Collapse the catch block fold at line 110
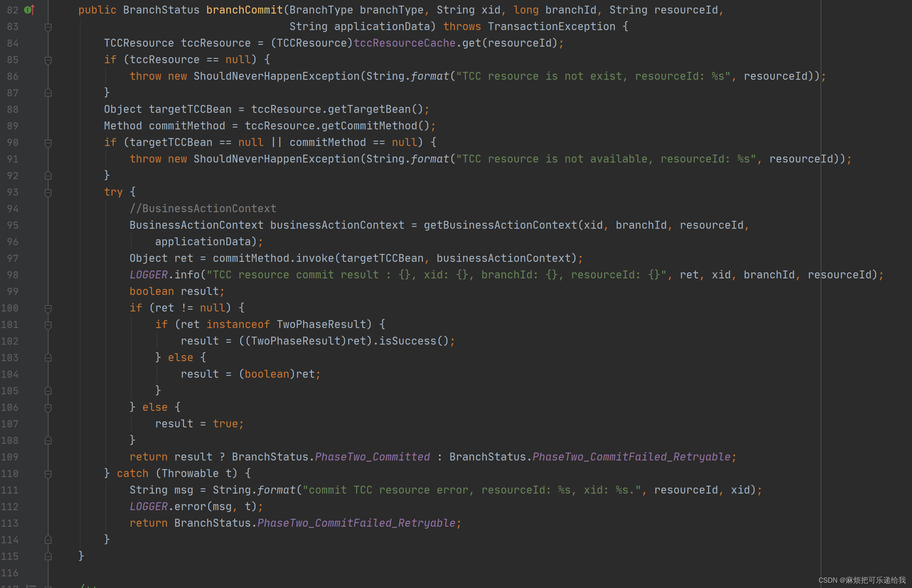 point(48,474)
